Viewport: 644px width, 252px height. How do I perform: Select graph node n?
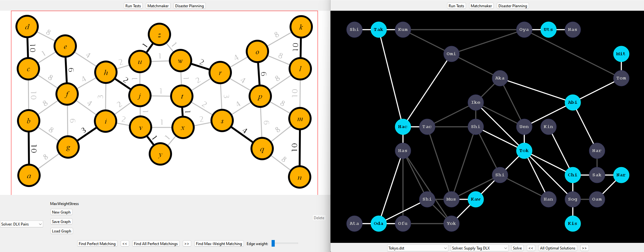coord(300,177)
